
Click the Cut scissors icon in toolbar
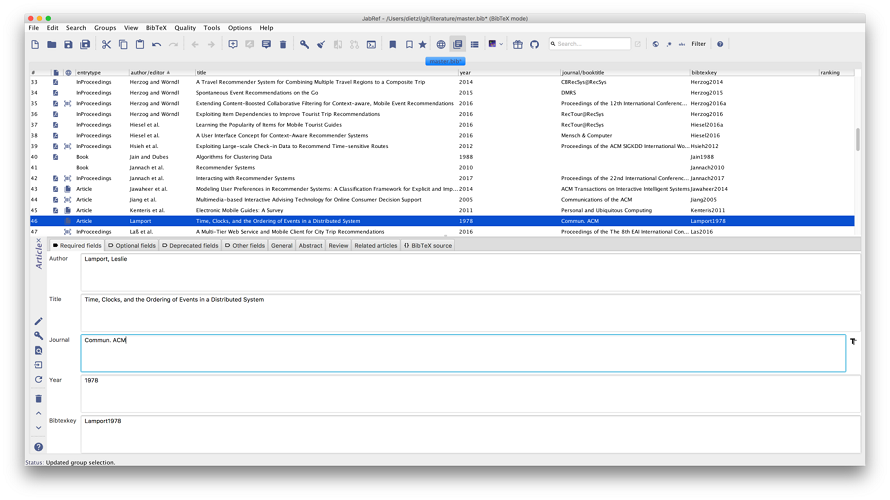click(x=106, y=44)
